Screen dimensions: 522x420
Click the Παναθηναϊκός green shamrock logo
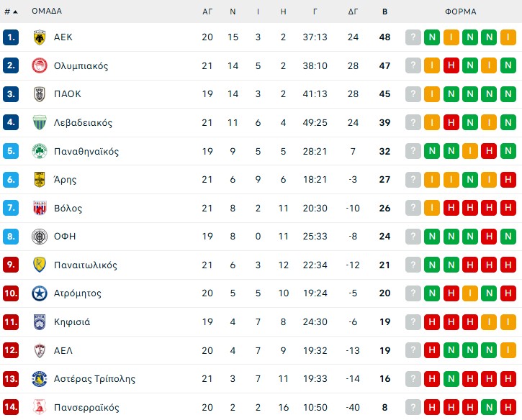tap(39, 152)
